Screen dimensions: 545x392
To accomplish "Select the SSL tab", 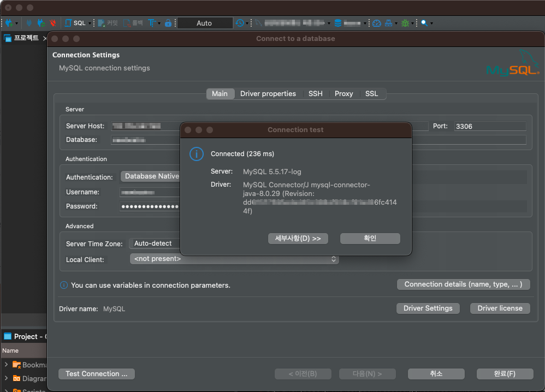I will pos(371,94).
